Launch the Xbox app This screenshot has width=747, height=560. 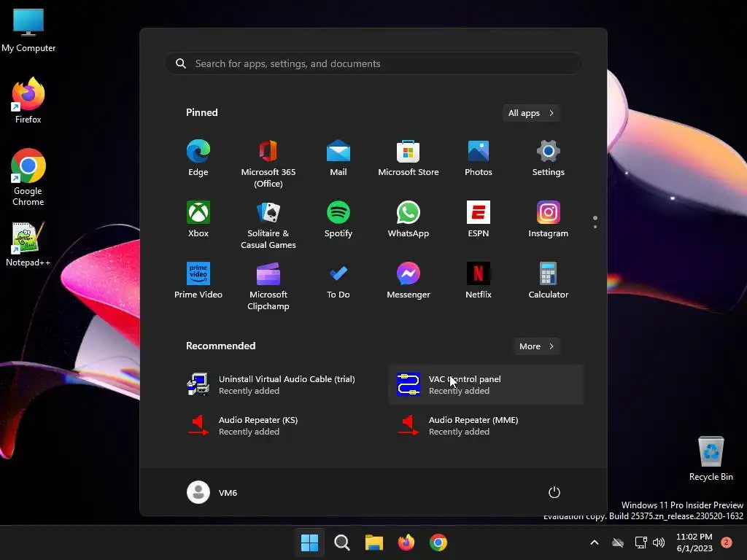(x=198, y=219)
